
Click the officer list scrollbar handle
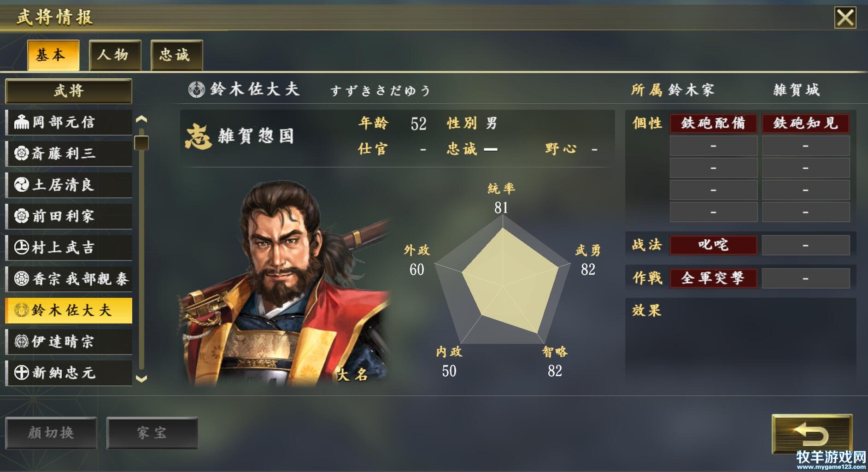[x=141, y=143]
